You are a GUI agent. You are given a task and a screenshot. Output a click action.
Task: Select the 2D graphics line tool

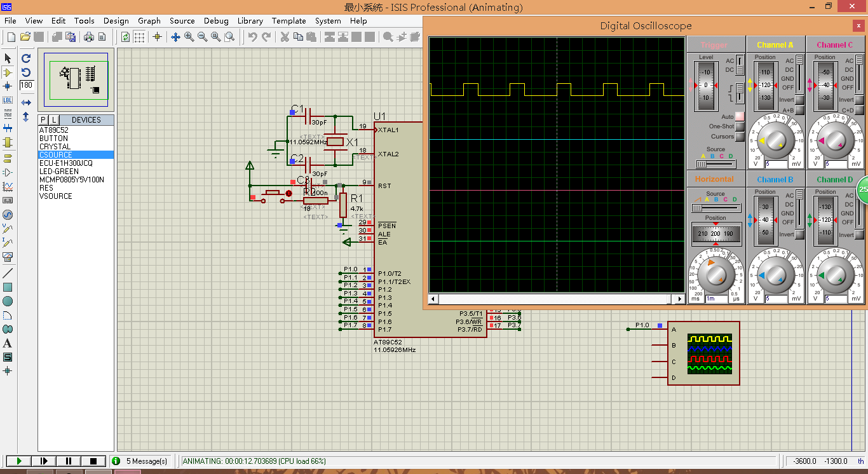(x=8, y=273)
